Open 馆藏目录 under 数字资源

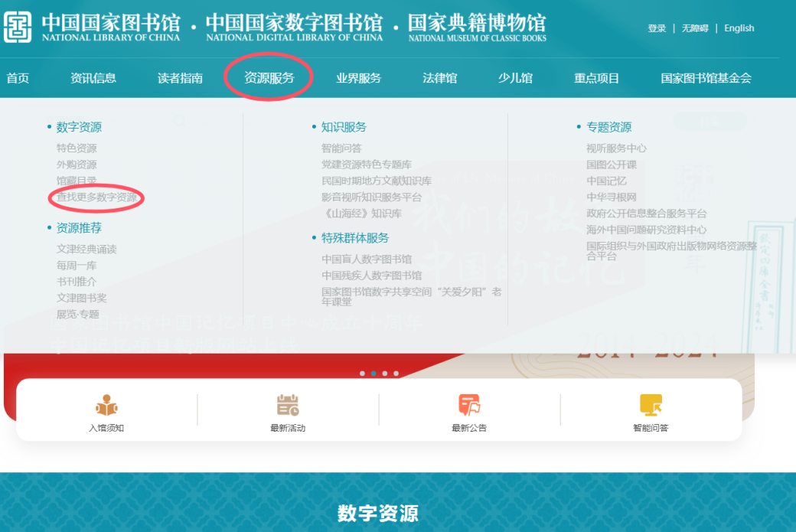click(x=77, y=181)
